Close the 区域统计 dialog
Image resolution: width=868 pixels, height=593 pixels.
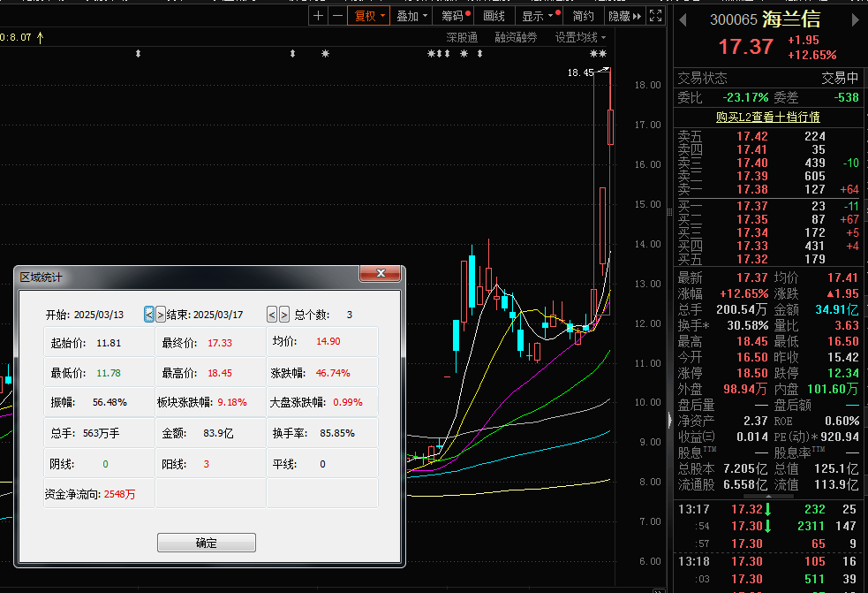click(x=381, y=273)
